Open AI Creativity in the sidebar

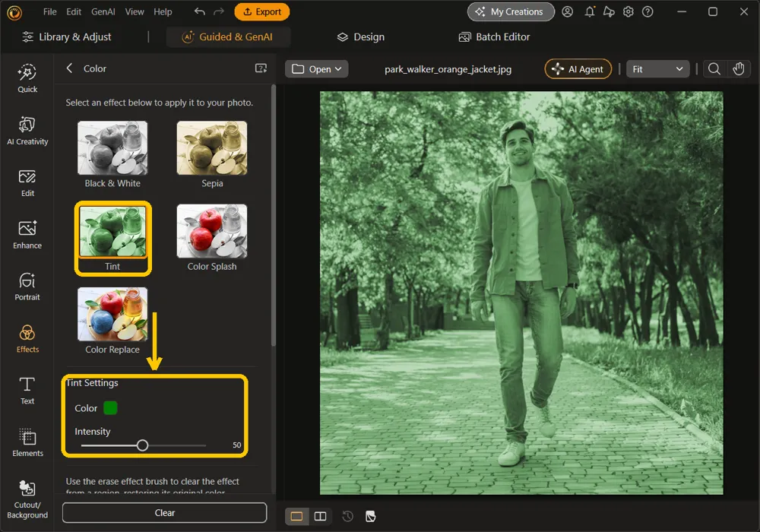(x=27, y=130)
